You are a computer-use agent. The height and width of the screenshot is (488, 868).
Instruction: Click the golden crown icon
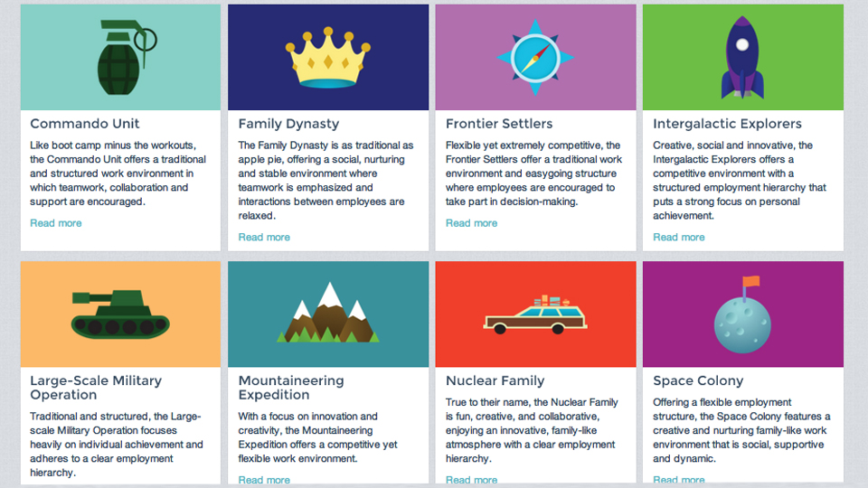coord(327,61)
